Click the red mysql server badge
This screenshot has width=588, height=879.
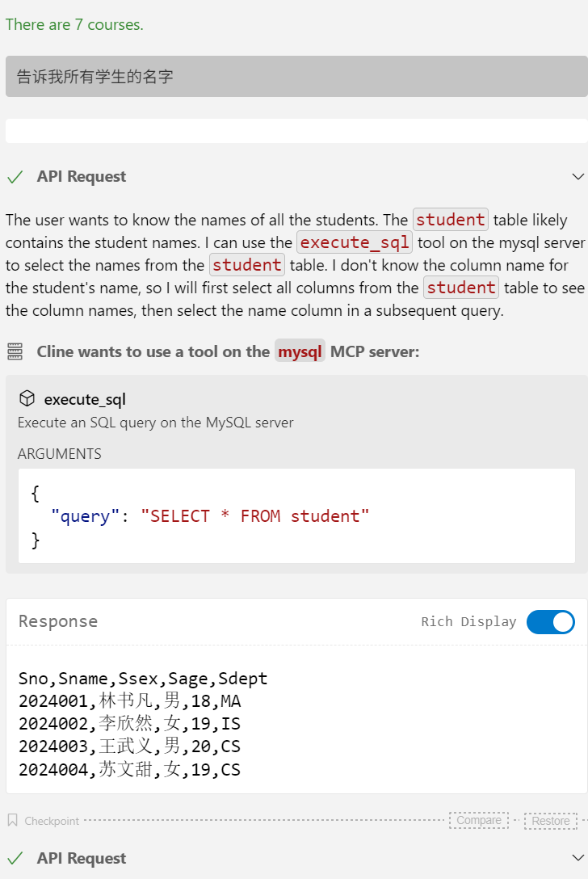300,351
